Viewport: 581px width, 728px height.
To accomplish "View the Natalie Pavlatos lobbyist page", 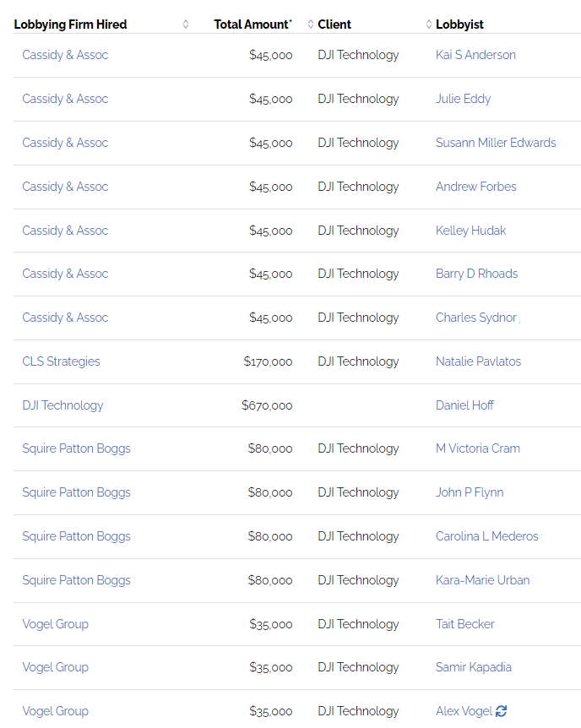I will [x=478, y=361].
